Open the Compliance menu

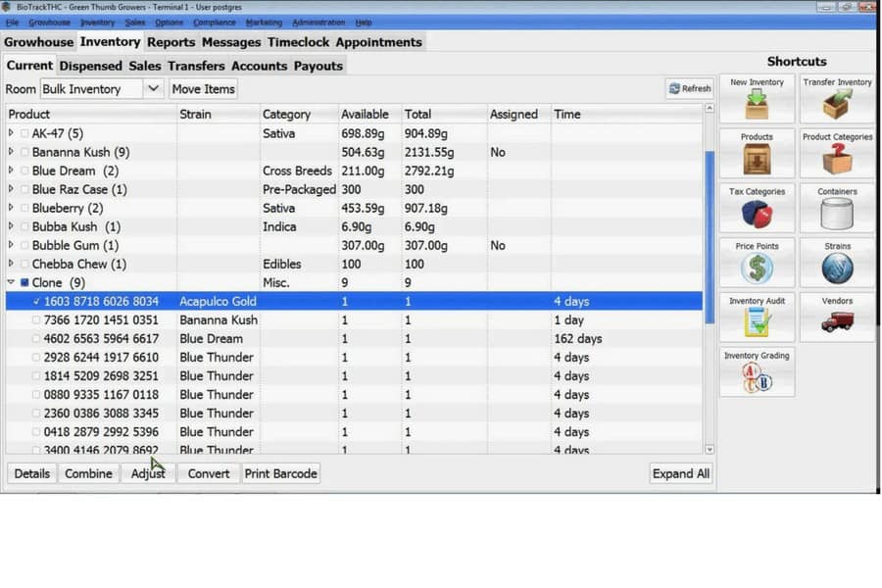click(215, 23)
